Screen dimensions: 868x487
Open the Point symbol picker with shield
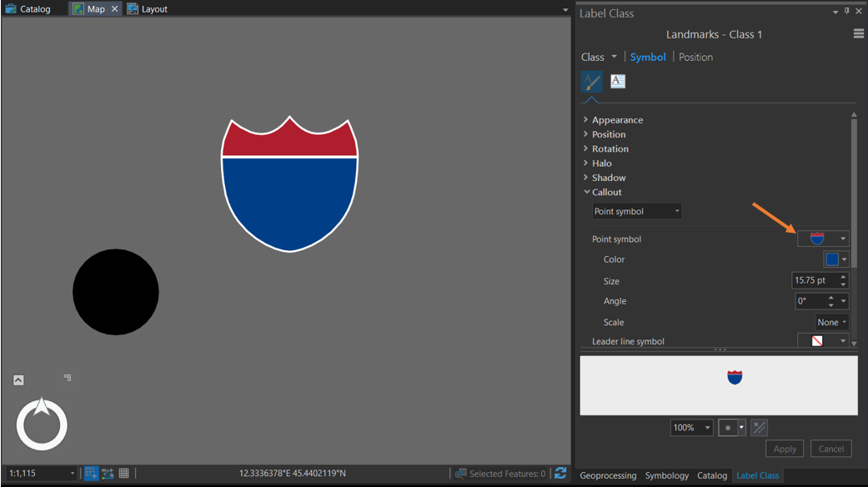[x=823, y=238]
